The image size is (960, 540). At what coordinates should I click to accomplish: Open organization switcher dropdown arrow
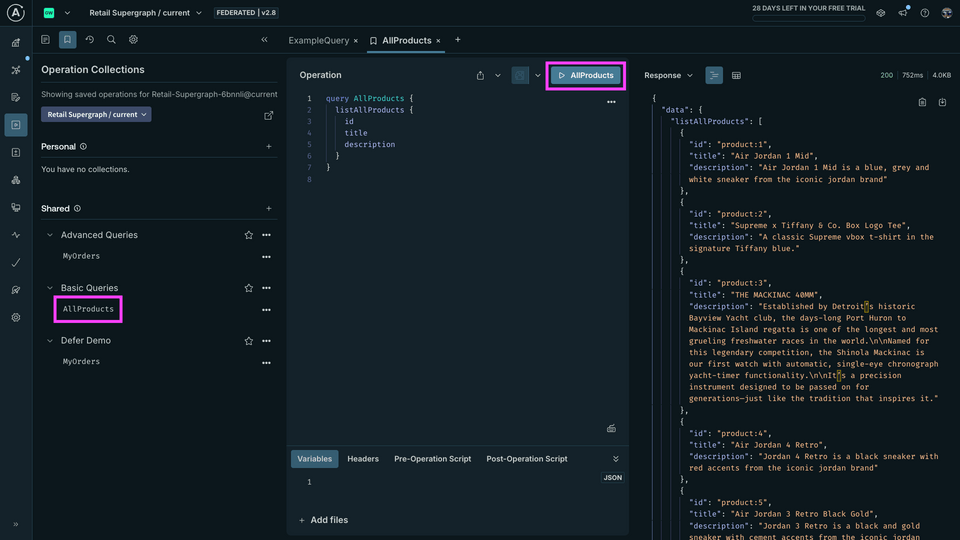67,13
